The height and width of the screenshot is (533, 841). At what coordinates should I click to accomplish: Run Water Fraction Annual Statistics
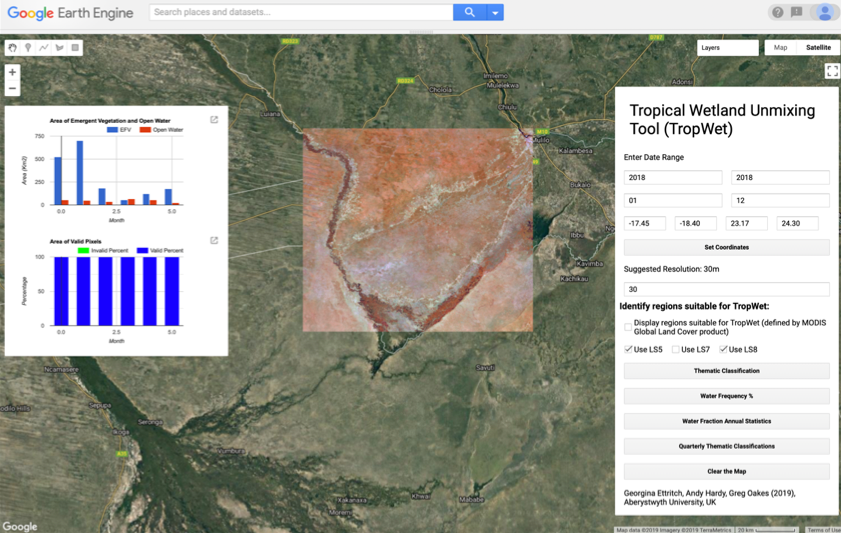(726, 421)
